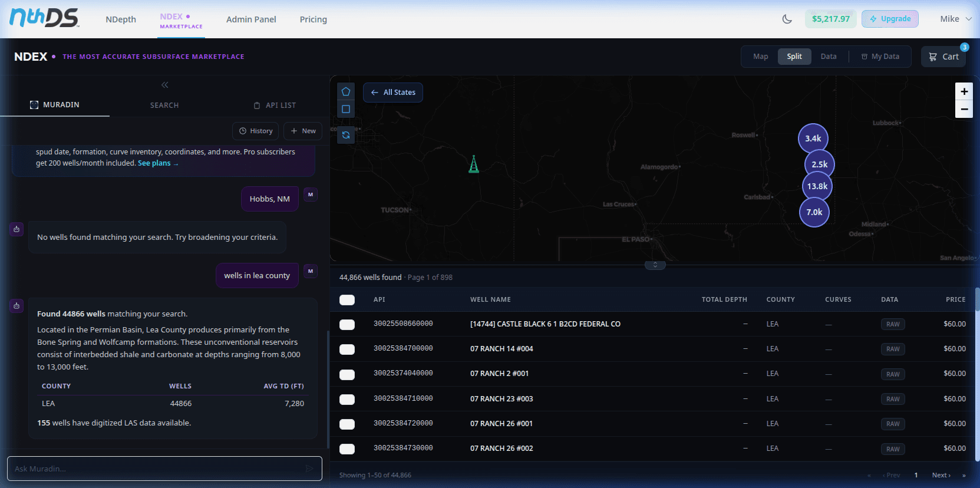Start a New chat
This screenshot has width=980, height=488.
(x=303, y=131)
